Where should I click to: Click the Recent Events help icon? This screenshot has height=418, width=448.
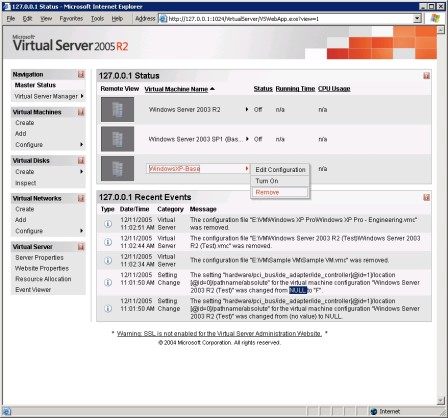point(426,197)
